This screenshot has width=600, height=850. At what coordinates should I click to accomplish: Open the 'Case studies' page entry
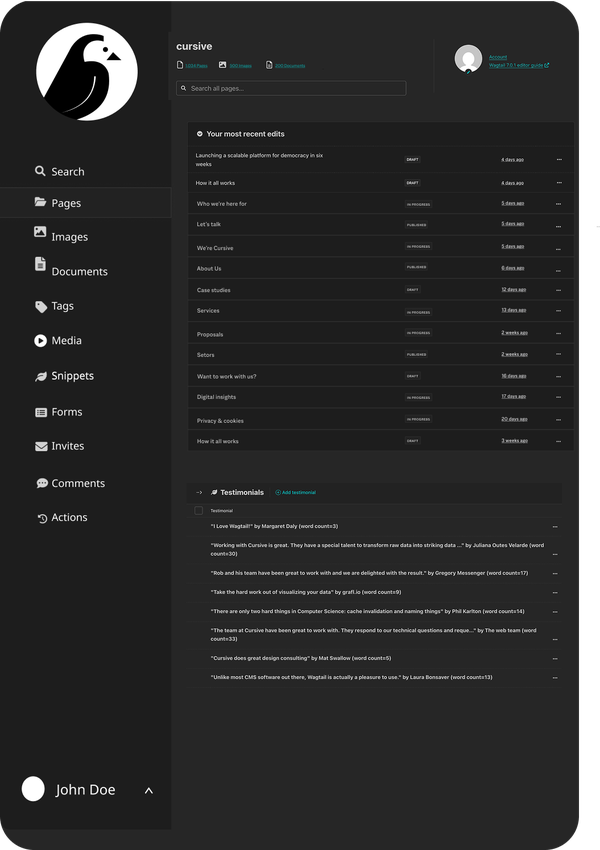(214, 290)
